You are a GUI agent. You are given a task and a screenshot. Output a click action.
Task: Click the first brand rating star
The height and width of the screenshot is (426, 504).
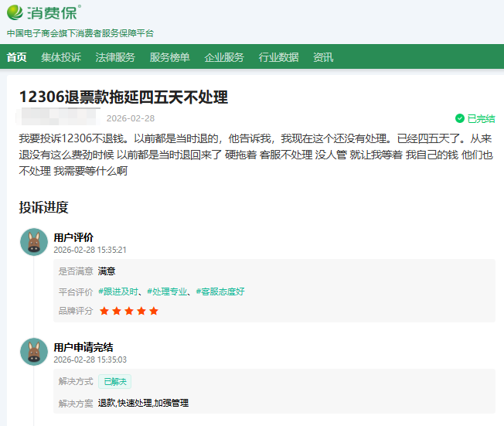pyautogui.click(x=104, y=311)
